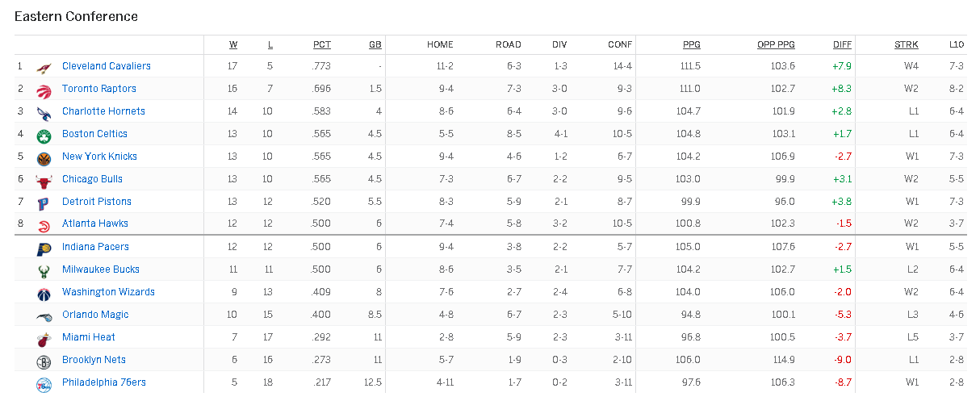Viewport: 980px width, 401px height.
Task: Sort standings by PPG header
Action: pyautogui.click(x=691, y=44)
